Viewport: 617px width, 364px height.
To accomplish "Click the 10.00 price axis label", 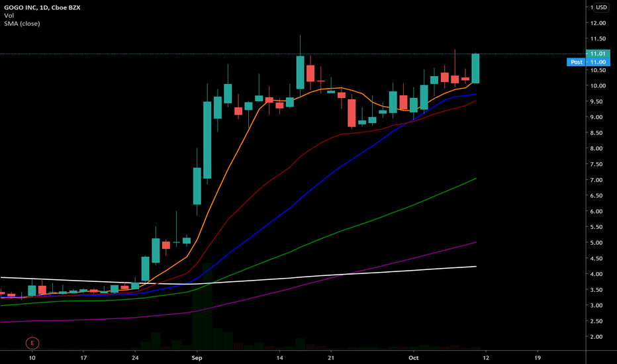I will click(598, 86).
